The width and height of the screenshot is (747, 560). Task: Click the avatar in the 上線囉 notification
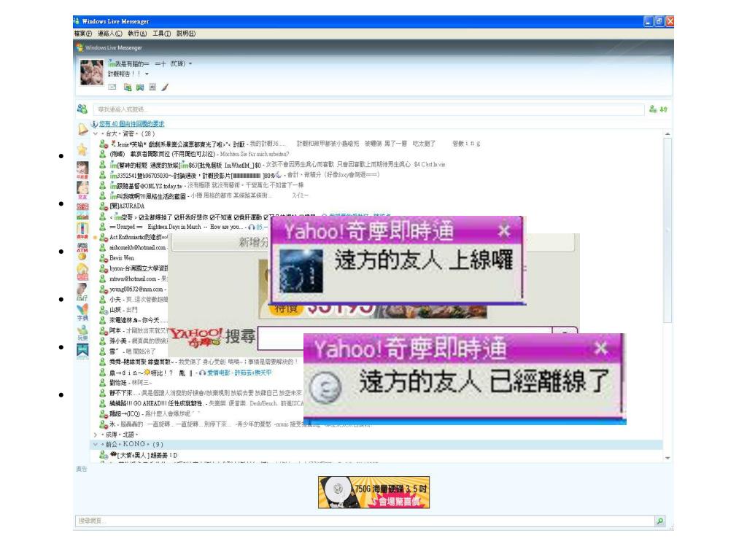click(x=301, y=271)
